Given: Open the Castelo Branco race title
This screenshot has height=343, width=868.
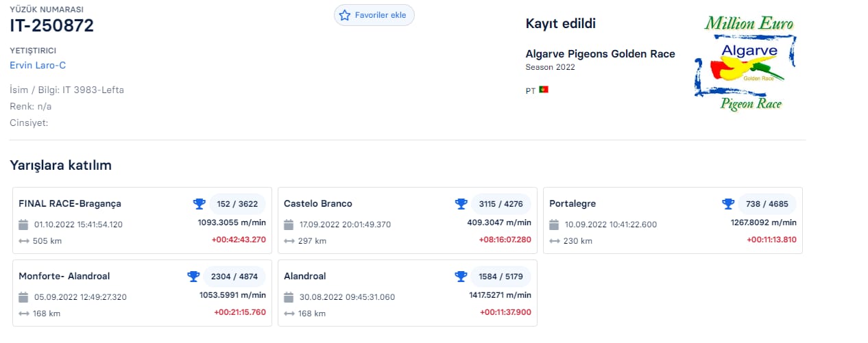Looking at the screenshot, I should tap(318, 204).
